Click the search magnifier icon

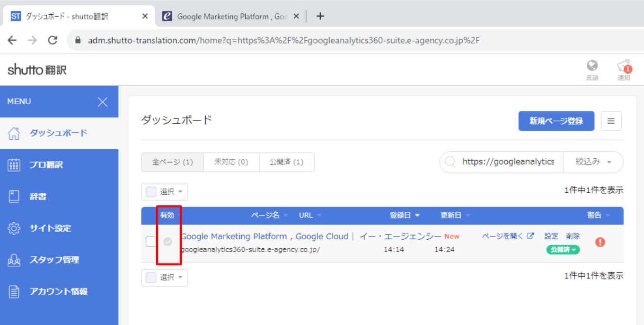click(450, 162)
